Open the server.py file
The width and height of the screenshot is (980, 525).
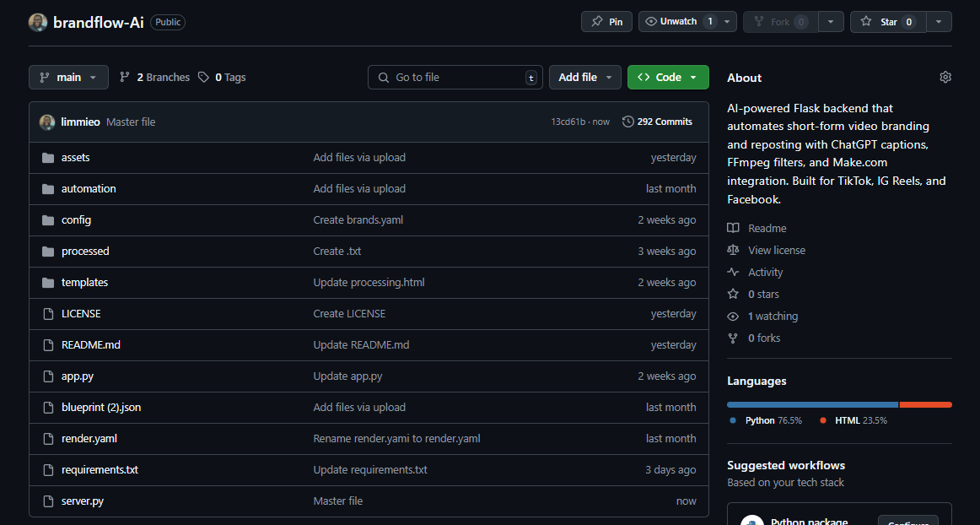[83, 502]
